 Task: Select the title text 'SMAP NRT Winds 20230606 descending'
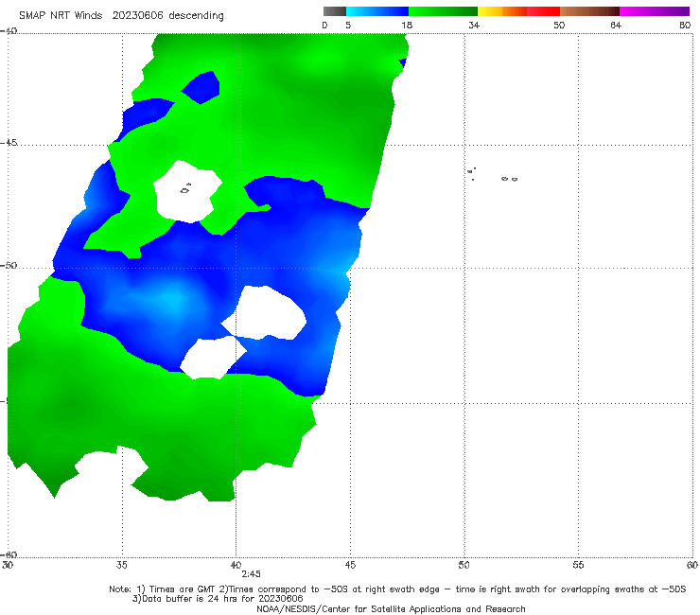121,16
